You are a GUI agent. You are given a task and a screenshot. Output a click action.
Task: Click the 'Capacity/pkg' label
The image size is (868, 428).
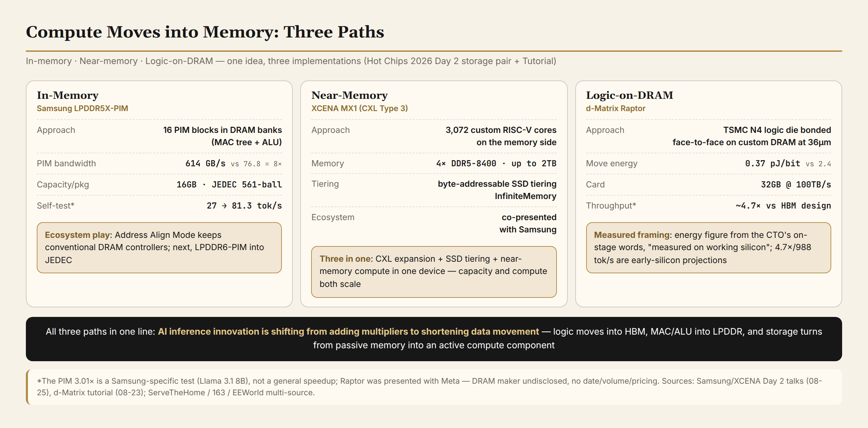(x=63, y=184)
